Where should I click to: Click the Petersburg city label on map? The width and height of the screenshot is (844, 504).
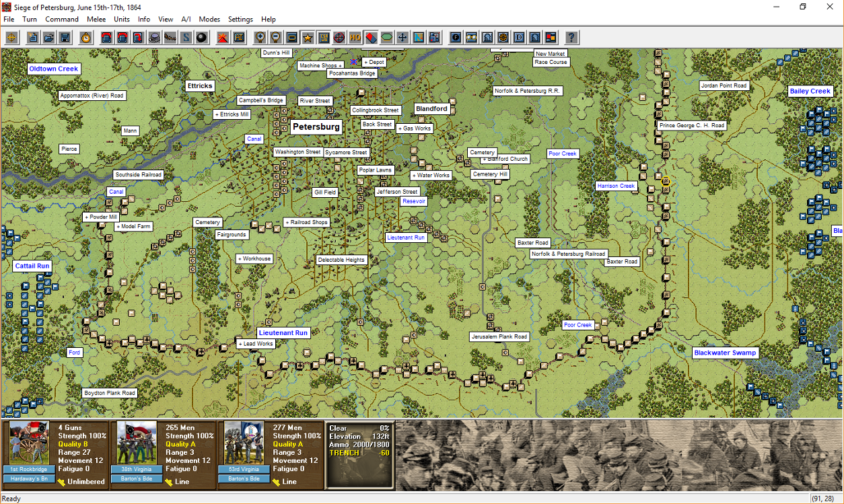coord(316,127)
